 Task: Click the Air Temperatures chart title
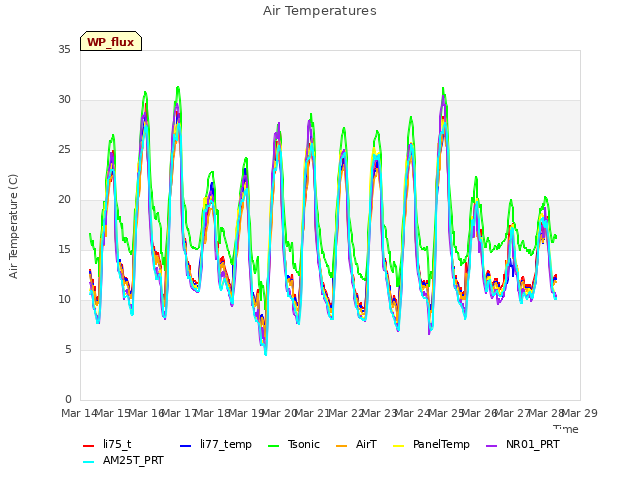pos(320,11)
